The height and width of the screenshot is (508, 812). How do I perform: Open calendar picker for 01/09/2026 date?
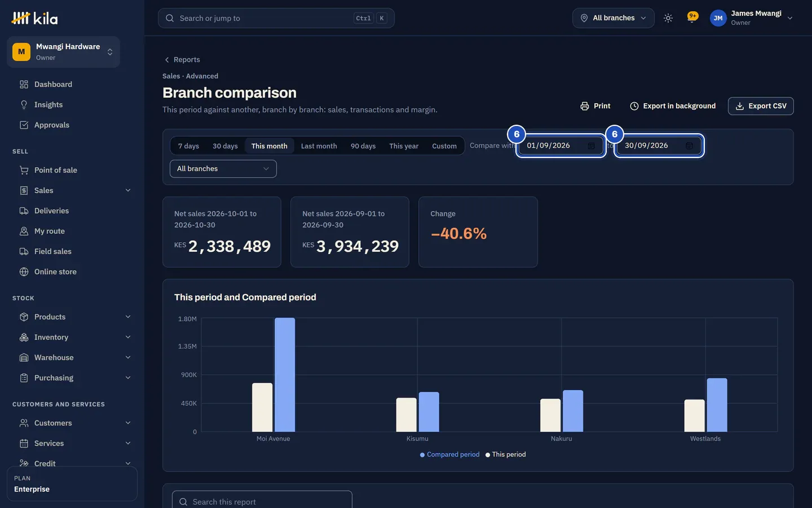click(x=591, y=146)
